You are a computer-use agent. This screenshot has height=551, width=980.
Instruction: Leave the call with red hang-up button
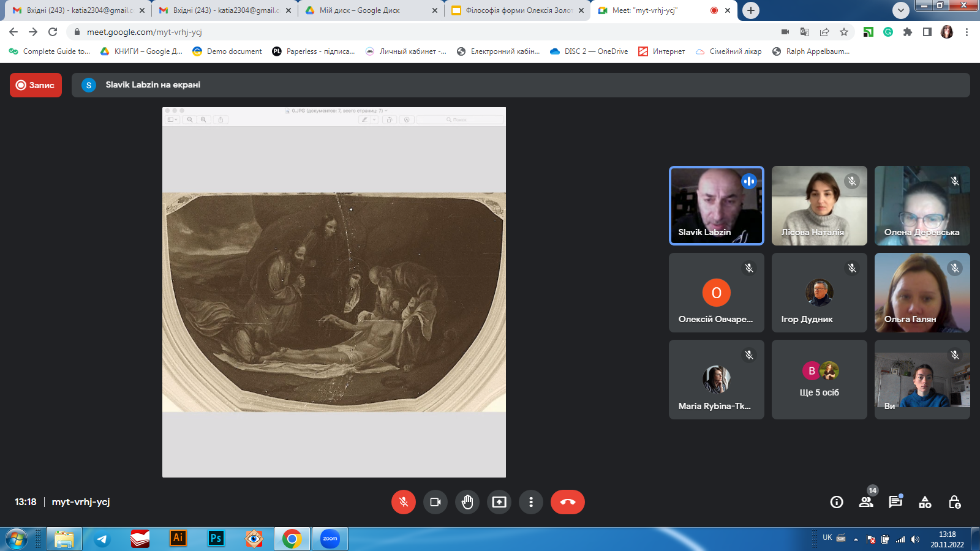click(x=568, y=502)
